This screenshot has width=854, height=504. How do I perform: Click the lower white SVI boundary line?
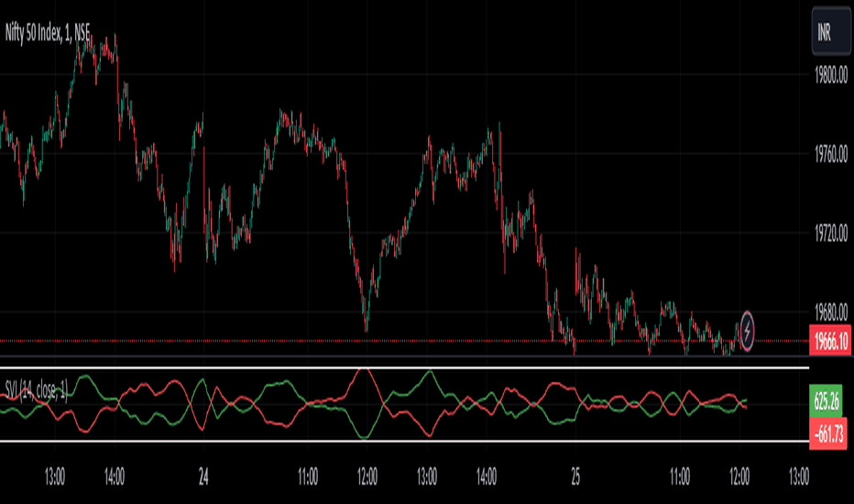[404, 441]
